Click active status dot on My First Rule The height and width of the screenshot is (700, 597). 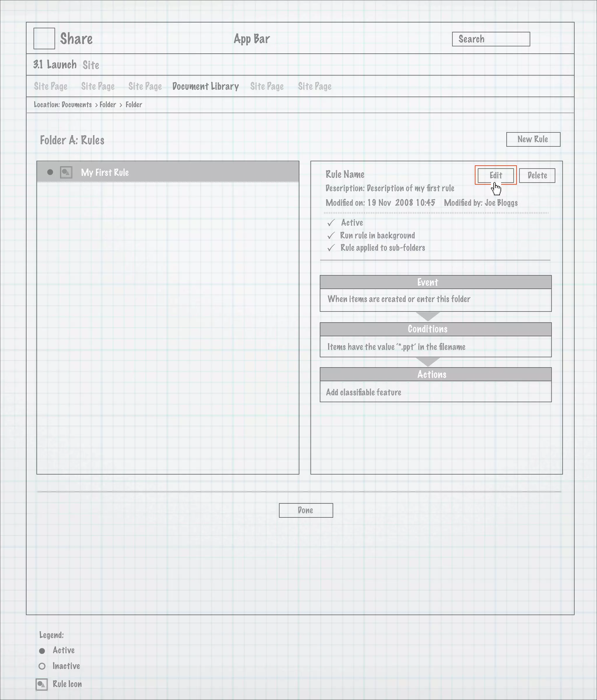click(50, 172)
